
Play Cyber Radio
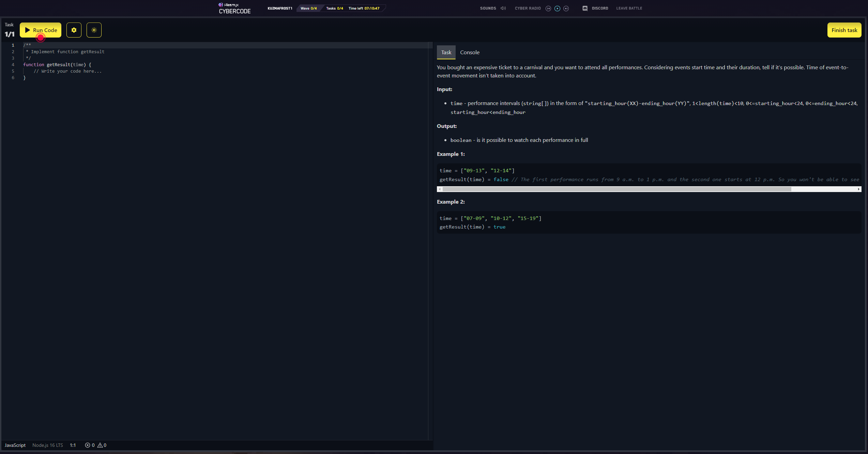[557, 9]
